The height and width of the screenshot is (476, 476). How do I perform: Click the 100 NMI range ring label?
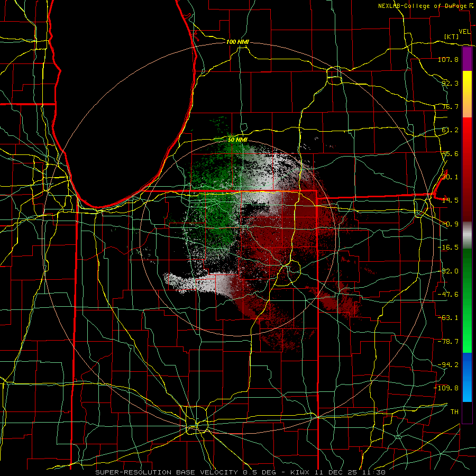click(x=237, y=42)
